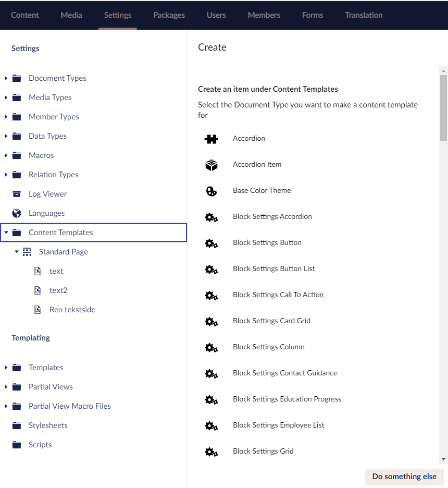This screenshot has height=488, width=448.
Task: Click the Data Types folder icon
Action: 17,136
